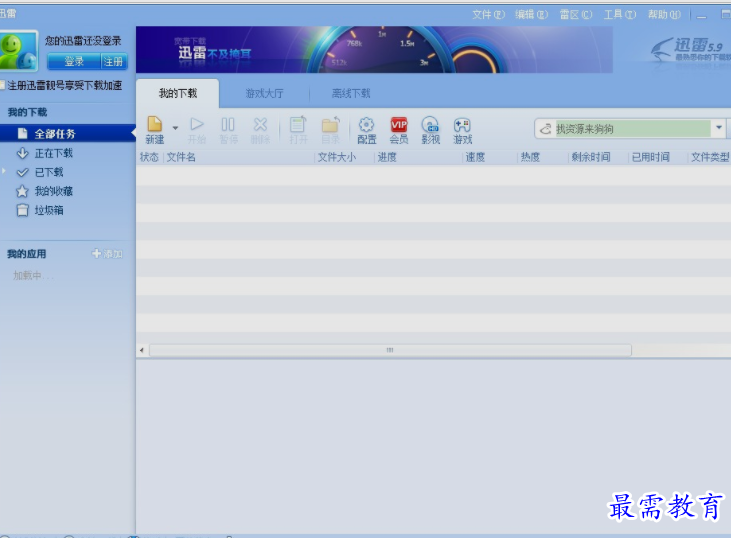The height and width of the screenshot is (538, 731).
Task: Select 全部任务 in sidebar
Action: [x=68, y=134]
